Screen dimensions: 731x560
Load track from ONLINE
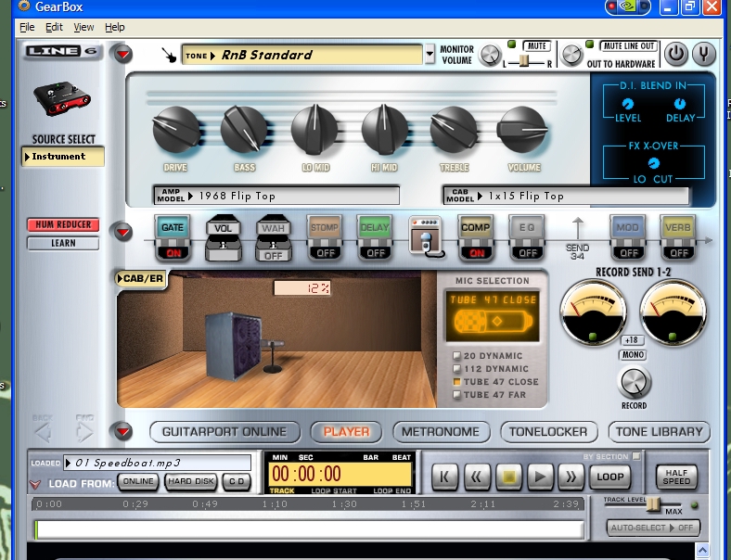pyautogui.click(x=138, y=482)
